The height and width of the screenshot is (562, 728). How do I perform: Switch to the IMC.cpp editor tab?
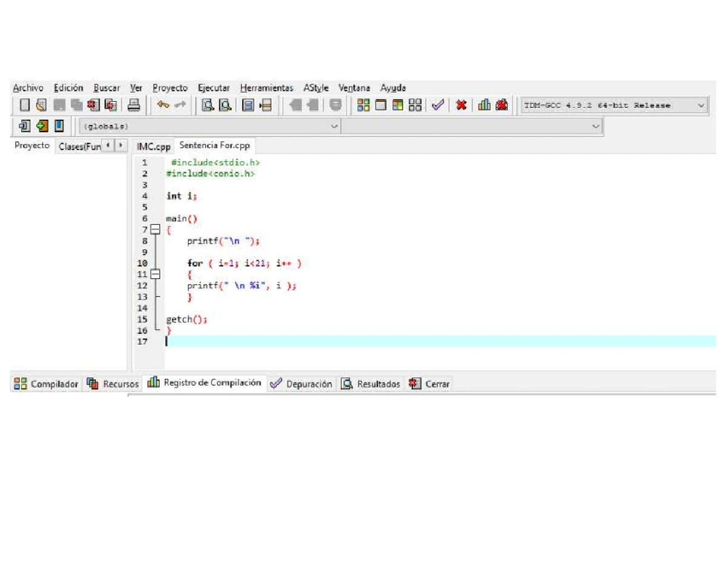pos(153,146)
